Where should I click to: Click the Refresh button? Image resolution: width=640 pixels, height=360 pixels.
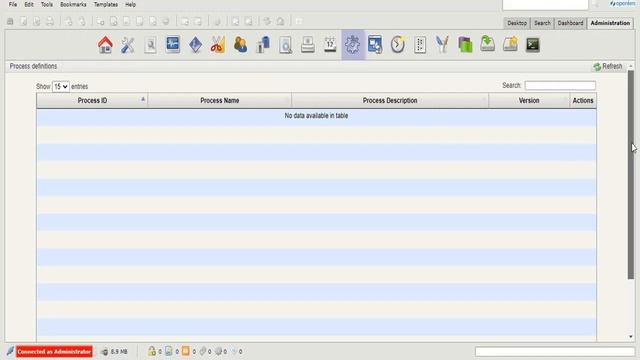[x=608, y=66]
